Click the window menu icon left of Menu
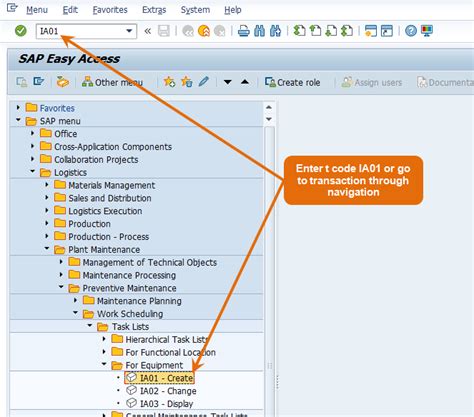474x417 pixels. coord(12,8)
